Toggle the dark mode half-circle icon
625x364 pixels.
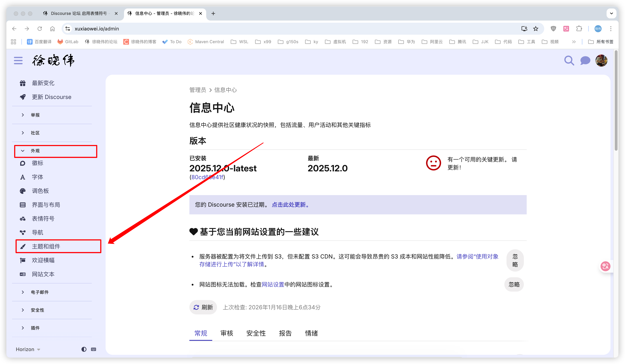coord(84,349)
